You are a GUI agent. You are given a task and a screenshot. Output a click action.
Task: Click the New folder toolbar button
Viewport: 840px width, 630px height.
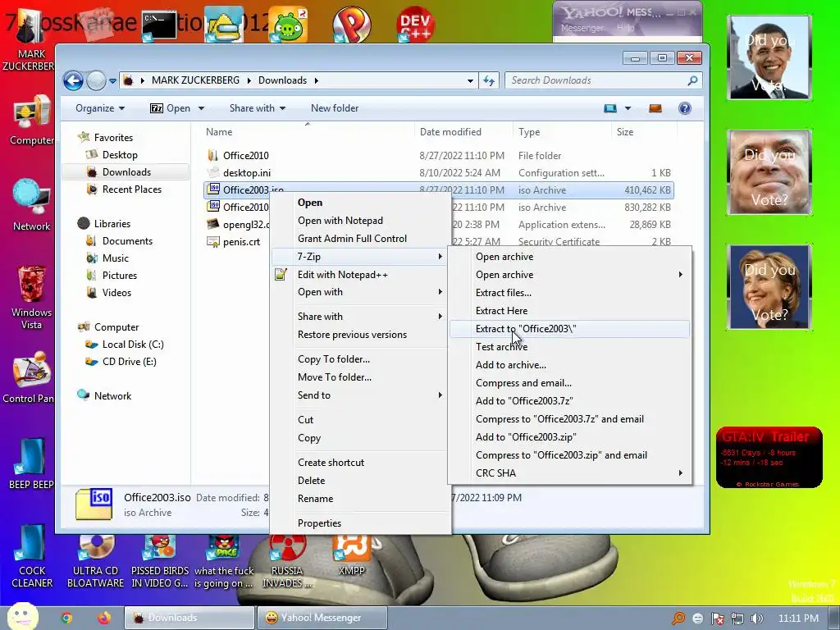[x=335, y=108]
